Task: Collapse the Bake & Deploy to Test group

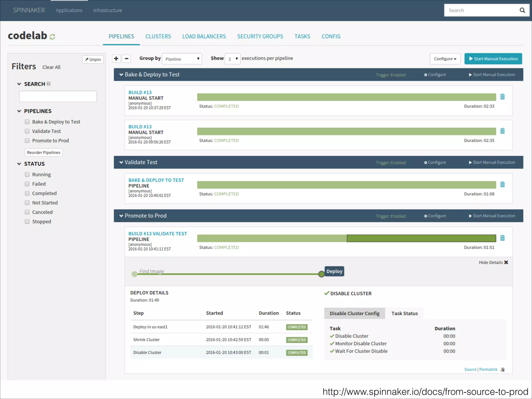Action: (x=121, y=75)
